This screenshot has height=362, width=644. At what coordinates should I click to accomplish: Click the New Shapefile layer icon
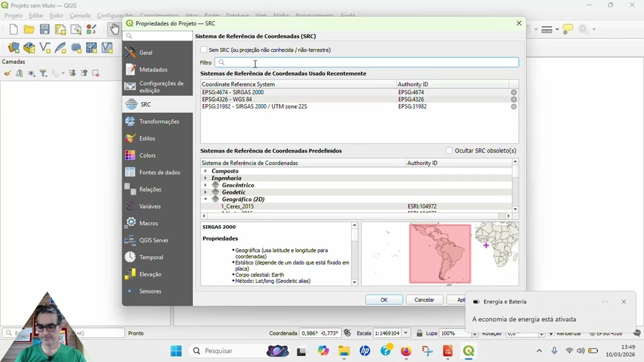click(x=45, y=48)
